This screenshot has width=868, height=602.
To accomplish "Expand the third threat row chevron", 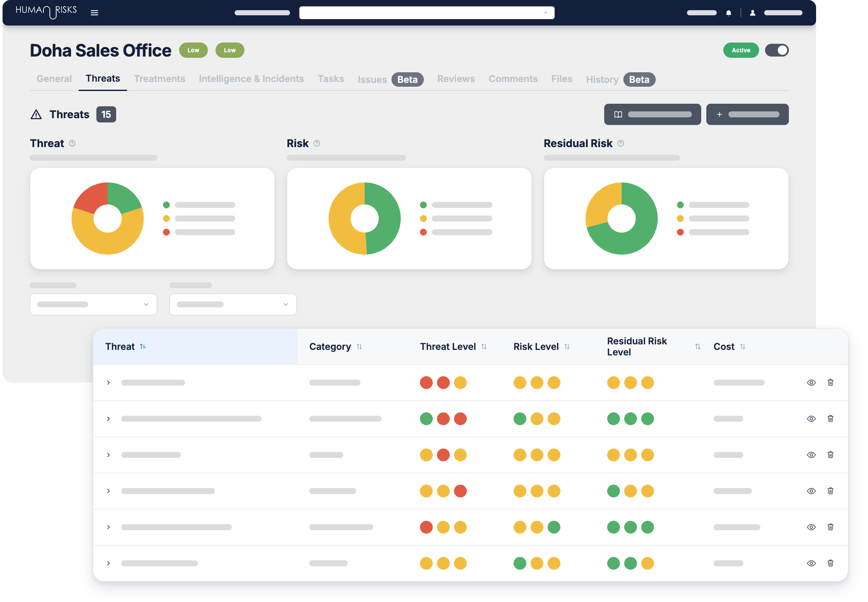I will (x=108, y=455).
